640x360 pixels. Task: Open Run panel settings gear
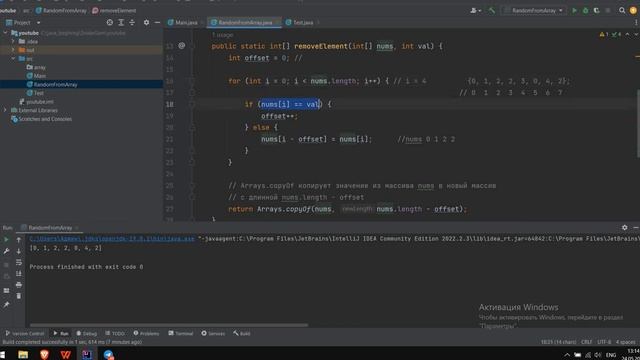pyautogui.click(x=624, y=227)
